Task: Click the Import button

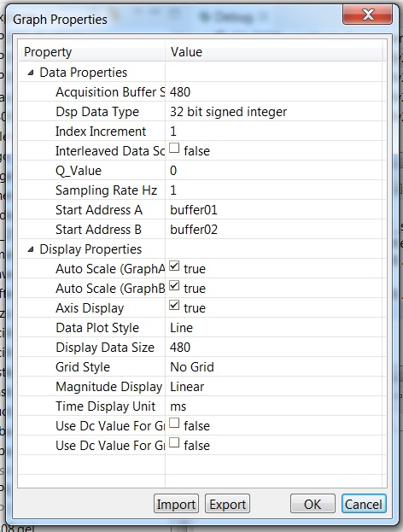Action: (x=176, y=504)
